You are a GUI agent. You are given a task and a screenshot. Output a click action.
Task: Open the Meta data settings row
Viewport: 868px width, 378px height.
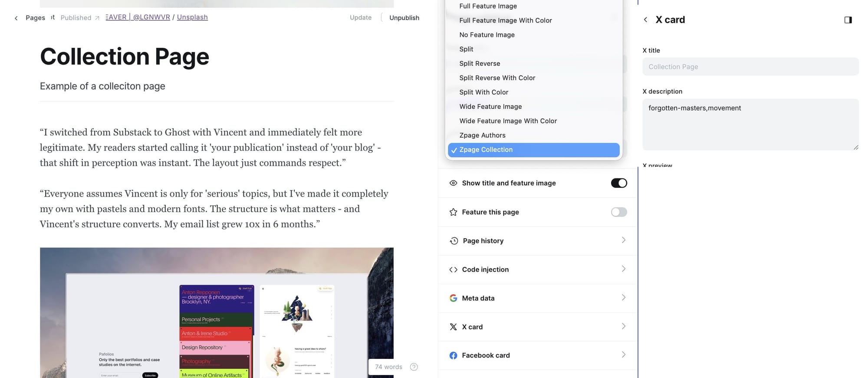(x=538, y=298)
